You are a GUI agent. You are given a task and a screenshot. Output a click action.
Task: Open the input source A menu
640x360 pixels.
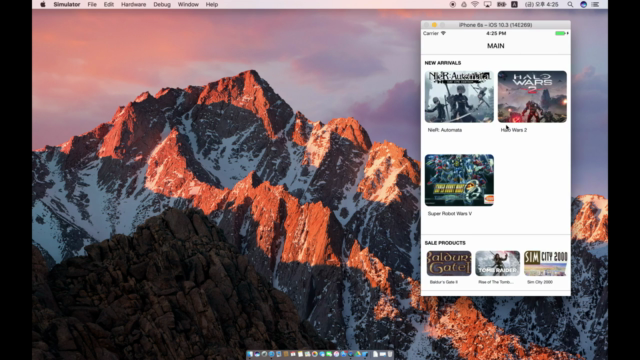tap(514, 4)
